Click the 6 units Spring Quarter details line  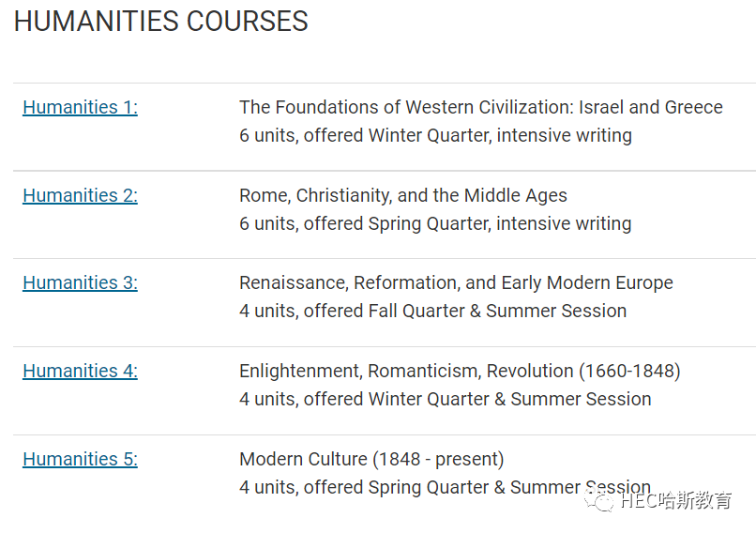pos(435,224)
